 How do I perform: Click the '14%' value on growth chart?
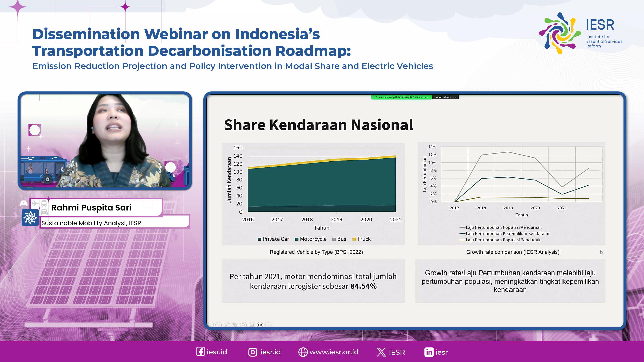coord(432,146)
